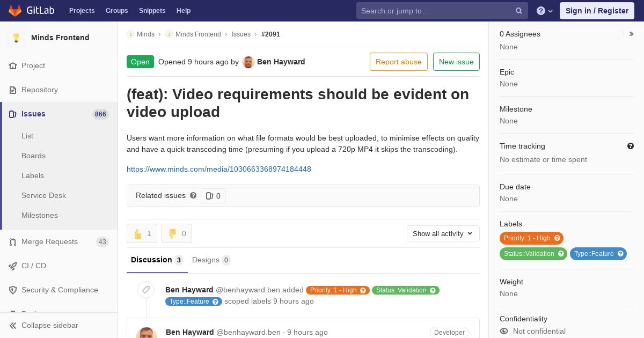Click the CI / CD rocket icon

(13, 266)
